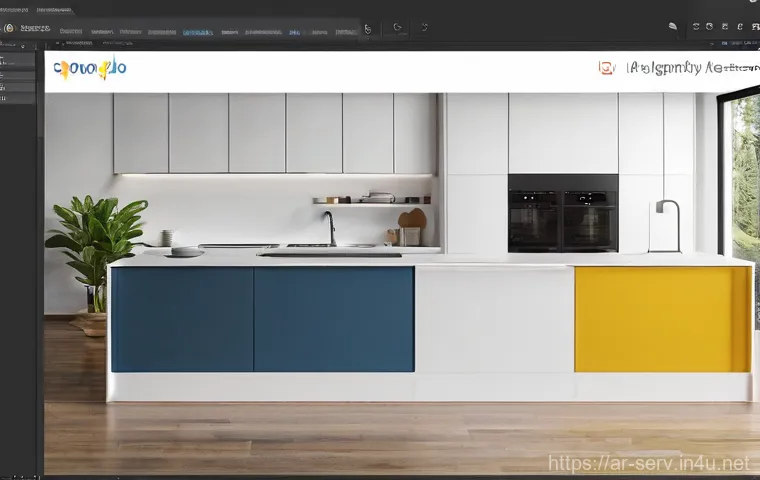Open the short blue menu item near the toolbar's center

point(295,31)
